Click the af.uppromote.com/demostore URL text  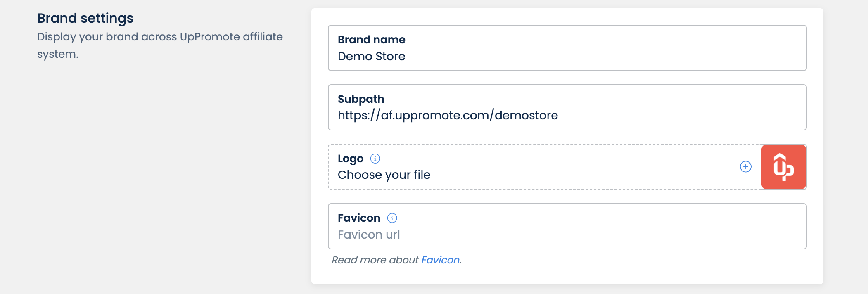(448, 115)
